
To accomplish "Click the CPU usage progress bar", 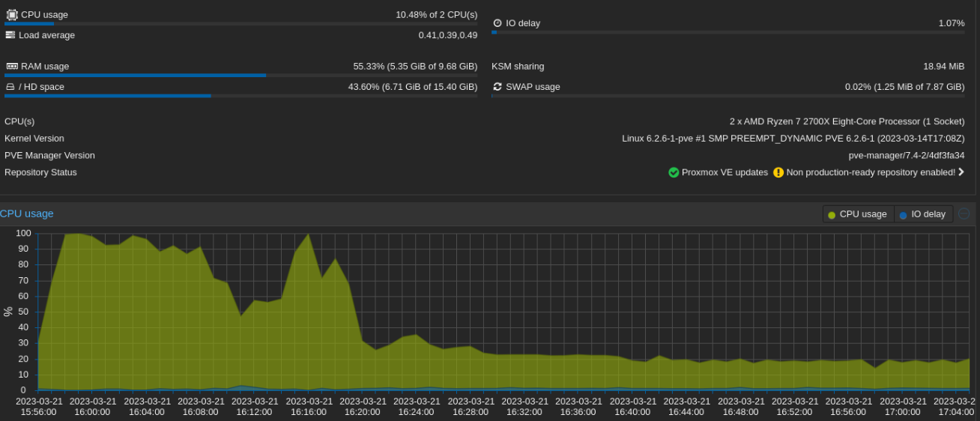I will [x=241, y=24].
